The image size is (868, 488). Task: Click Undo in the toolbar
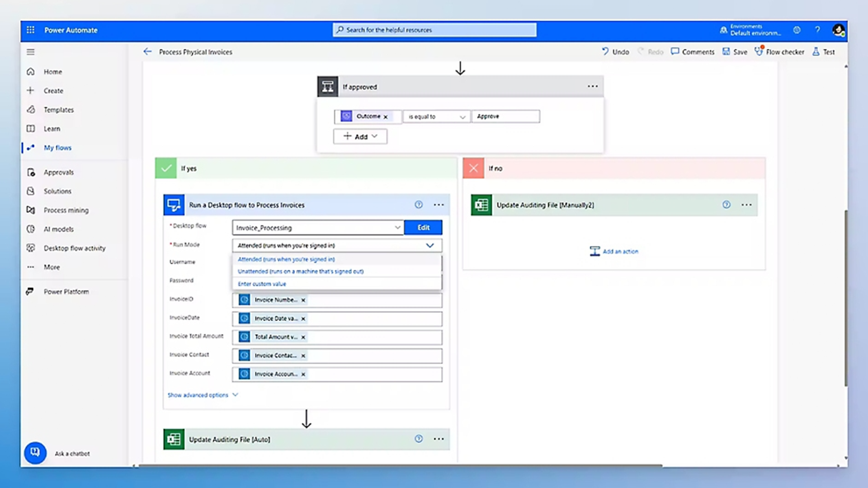[x=615, y=52]
